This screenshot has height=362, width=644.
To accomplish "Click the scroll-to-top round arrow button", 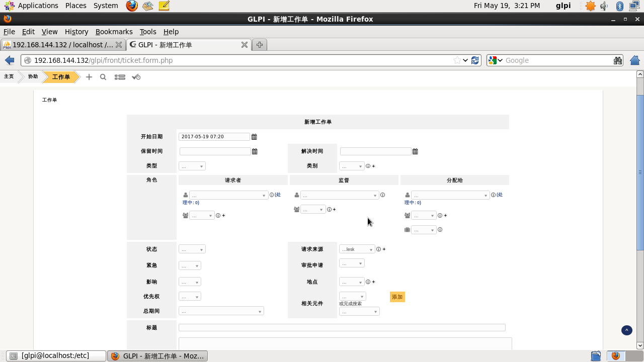I will [626, 330].
